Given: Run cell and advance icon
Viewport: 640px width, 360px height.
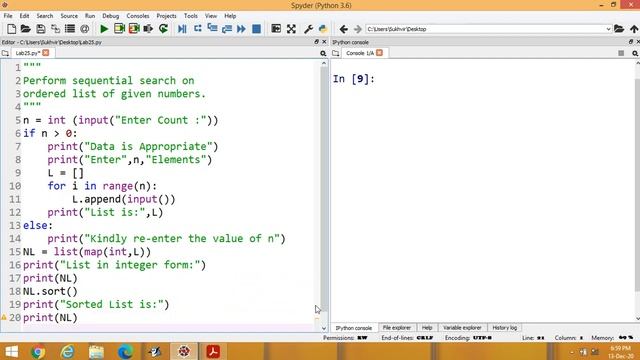Looking at the screenshot, I should (134, 29).
